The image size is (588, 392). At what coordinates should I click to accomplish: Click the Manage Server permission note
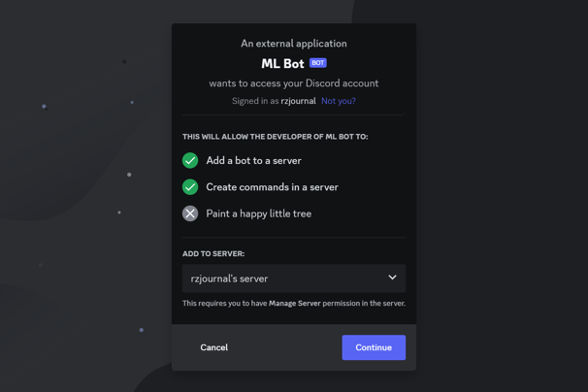coord(294,304)
